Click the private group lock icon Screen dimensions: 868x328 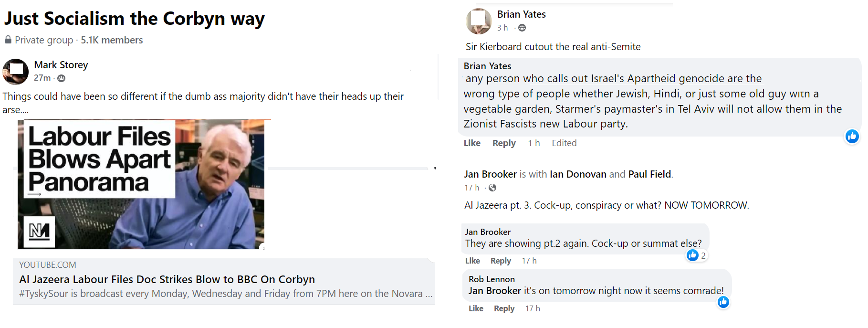[8, 40]
